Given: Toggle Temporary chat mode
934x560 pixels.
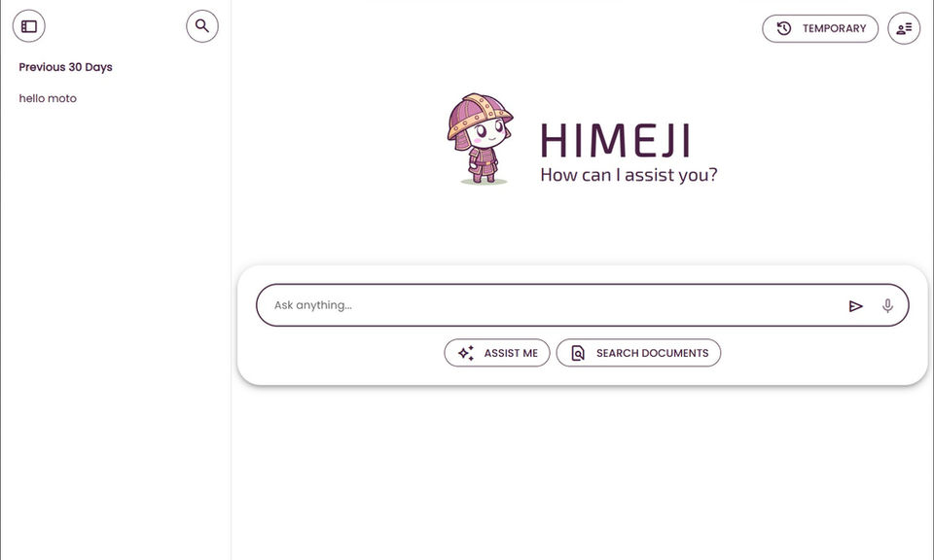Looking at the screenshot, I should pyautogui.click(x=819, y=29).
